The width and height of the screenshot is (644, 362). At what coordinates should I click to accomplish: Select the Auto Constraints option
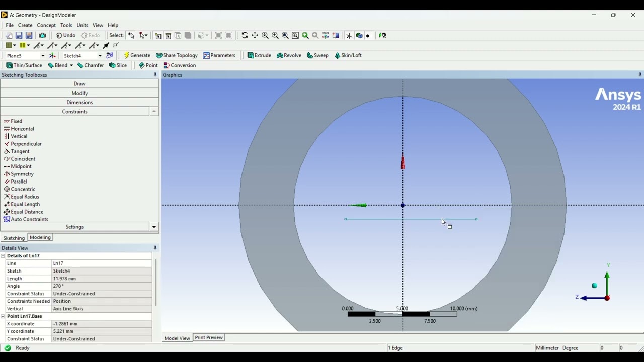point(26,219)
